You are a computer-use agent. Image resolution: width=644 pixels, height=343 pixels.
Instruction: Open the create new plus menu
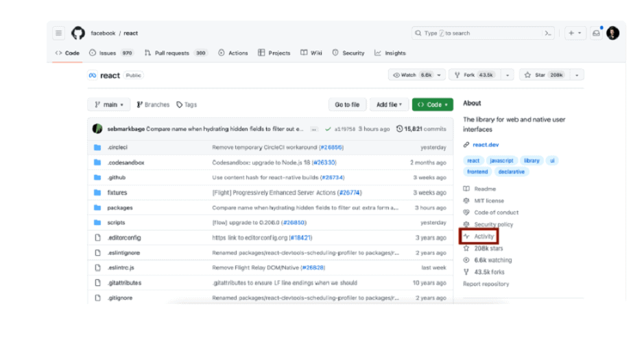tap(575, 34)
